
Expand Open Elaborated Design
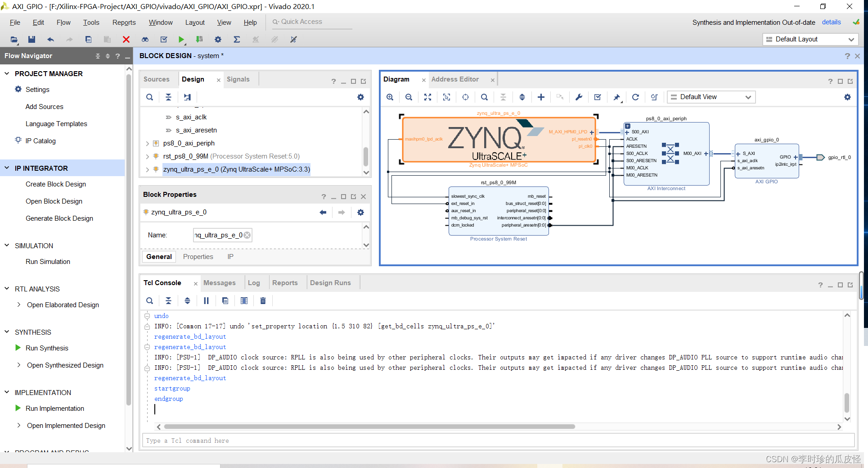18,305
